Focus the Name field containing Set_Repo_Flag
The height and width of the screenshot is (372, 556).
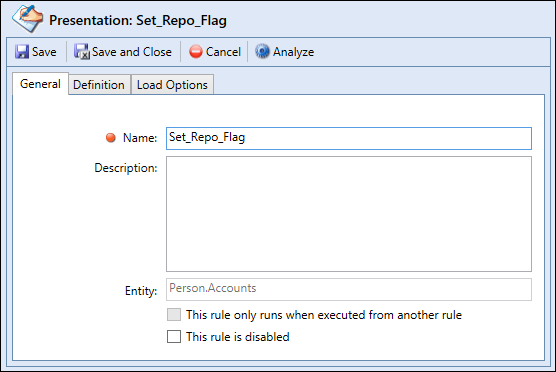349,138
